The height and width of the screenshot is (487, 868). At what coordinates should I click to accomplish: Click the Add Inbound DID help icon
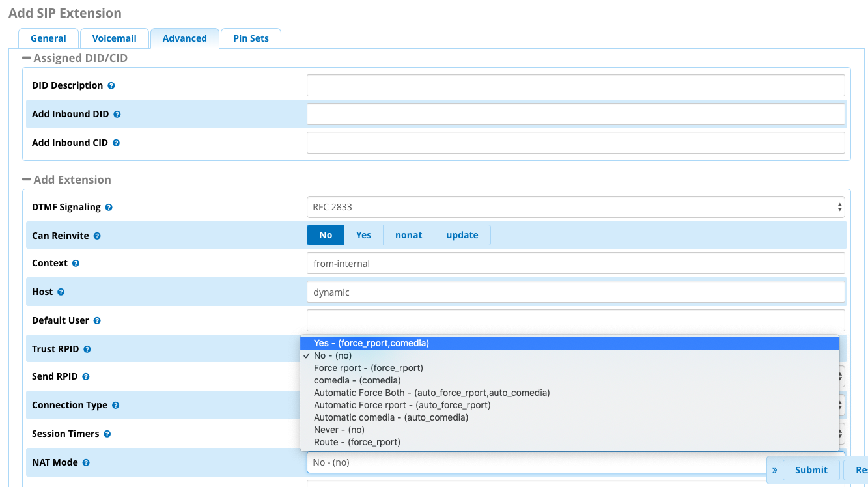tap(117, 114)
